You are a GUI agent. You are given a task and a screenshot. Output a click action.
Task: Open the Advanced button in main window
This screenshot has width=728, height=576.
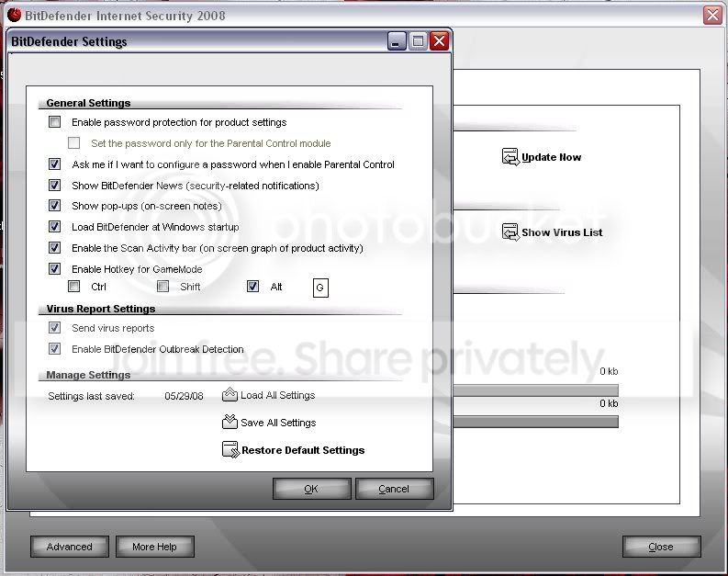pyautogui.click(x=70, y=547)
